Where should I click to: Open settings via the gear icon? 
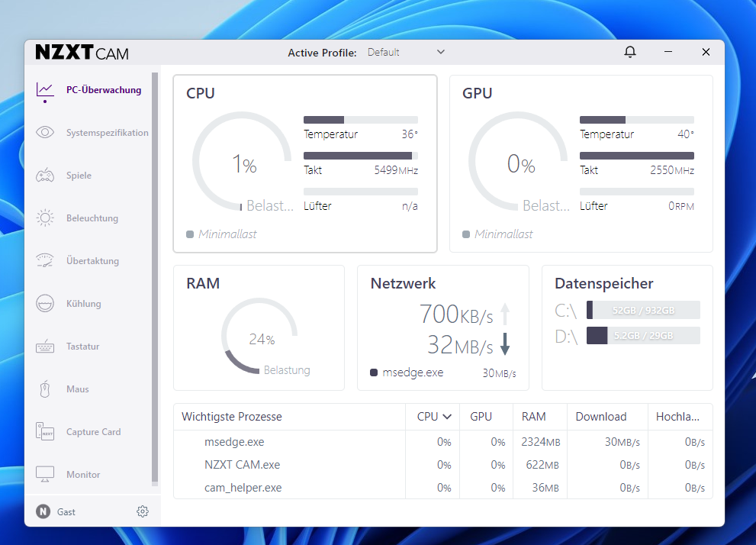click(x=142, y=511)
